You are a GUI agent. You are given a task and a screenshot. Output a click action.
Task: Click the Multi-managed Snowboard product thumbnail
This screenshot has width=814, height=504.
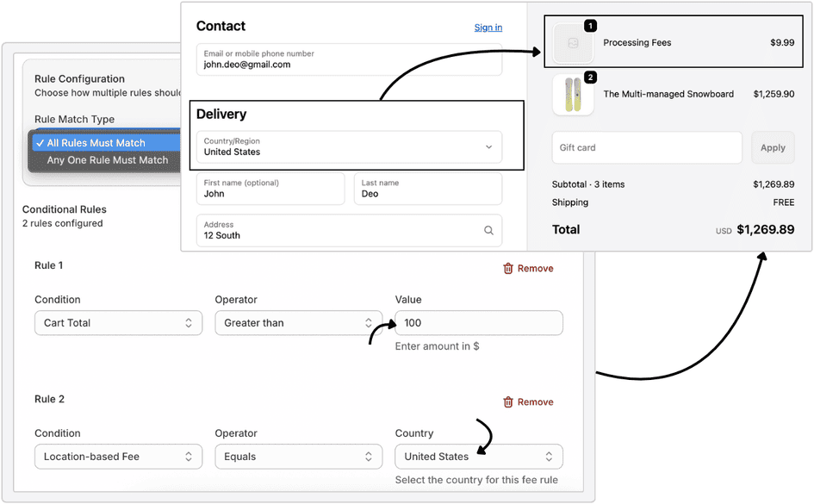571,94
